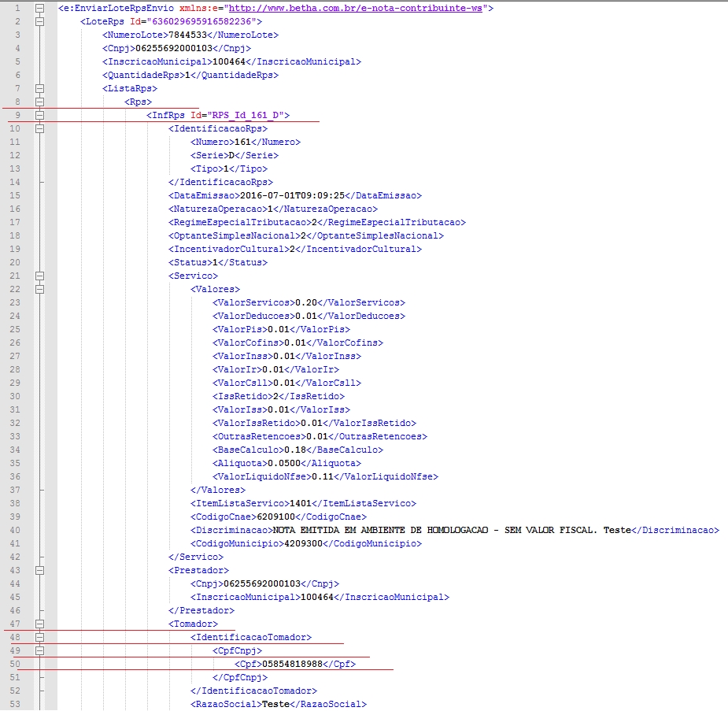Select line number 15 with DataEmissao
728x711 pixels.
[x=14, y=195]
